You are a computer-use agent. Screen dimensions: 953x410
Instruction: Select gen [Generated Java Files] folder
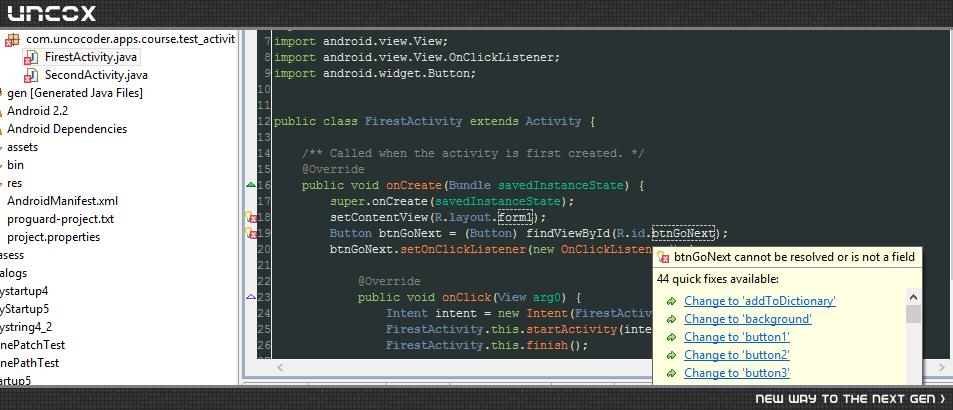pyautogui.click(x=75, y=93)
